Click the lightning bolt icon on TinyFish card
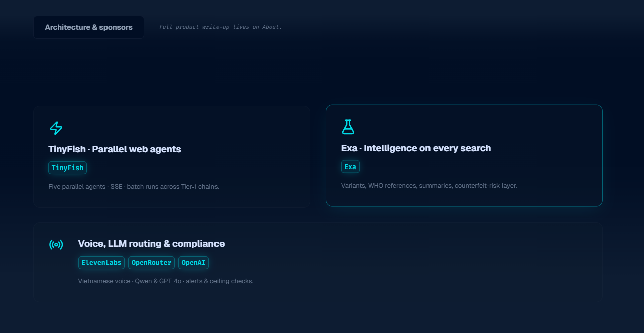The width and height of the screenshot is (644, 333). 56,128
